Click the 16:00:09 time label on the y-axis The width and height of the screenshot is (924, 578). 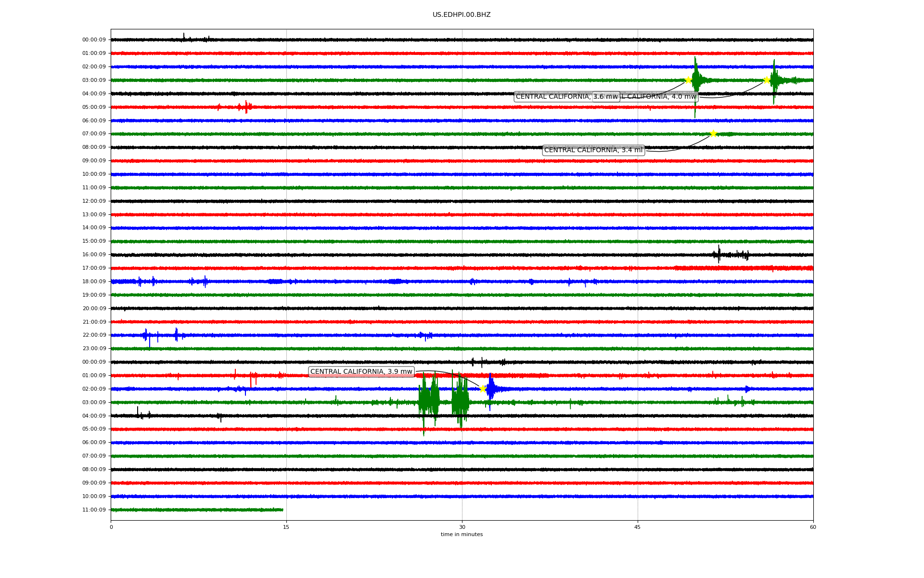click(x=94, y=254)
